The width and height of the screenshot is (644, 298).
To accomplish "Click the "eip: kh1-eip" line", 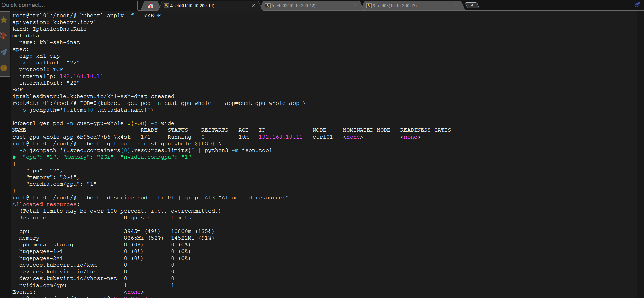I will click(x=39, y=56).
